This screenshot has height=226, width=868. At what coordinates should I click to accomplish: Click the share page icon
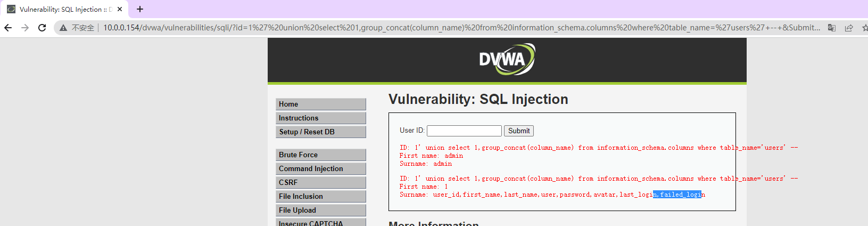click(x=849, y=28)
